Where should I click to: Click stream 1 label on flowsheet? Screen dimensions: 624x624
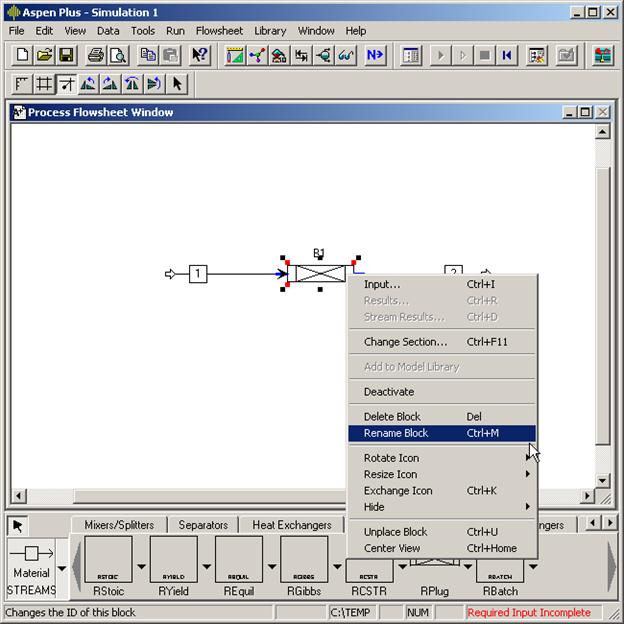pyautogui.click(x=198, y=274)
